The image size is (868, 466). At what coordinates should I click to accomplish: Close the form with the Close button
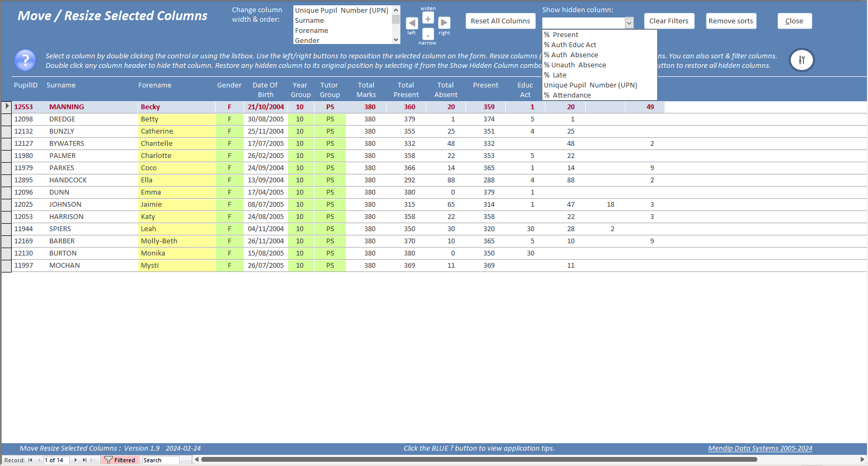pos(794,21)
